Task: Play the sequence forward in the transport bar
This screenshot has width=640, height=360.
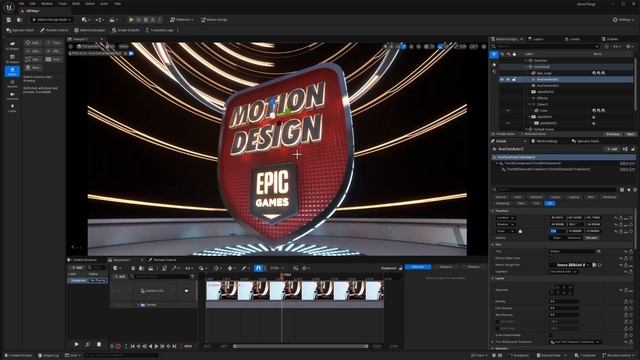Action: pyautogui.click(x=156, y=346)
